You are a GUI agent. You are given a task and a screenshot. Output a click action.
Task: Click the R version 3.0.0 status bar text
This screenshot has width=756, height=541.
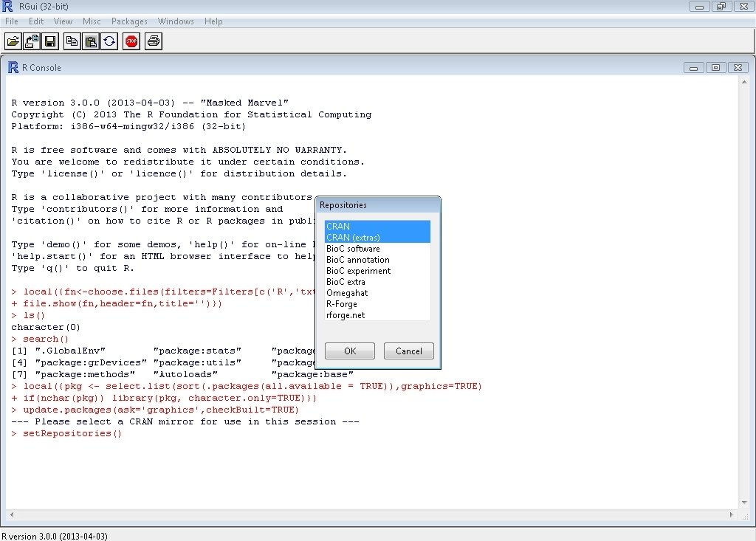[55, 536]
